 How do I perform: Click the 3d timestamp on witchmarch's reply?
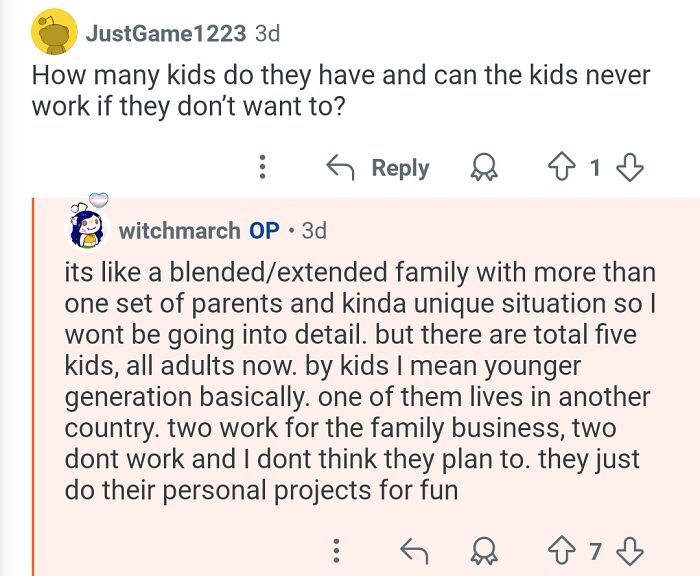coord(314,230)
